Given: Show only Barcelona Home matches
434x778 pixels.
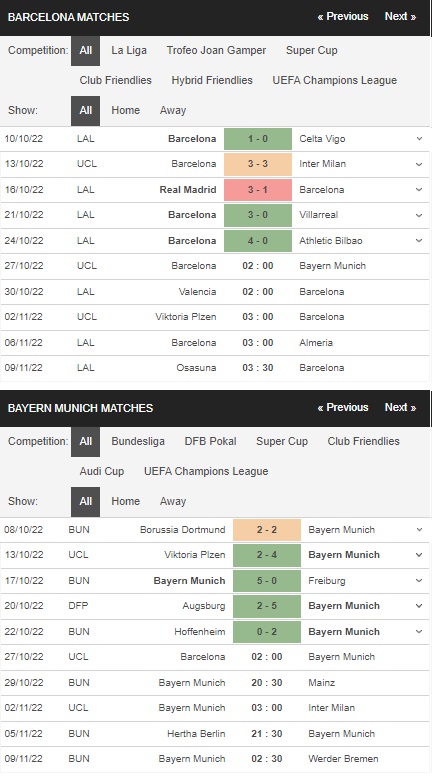Looking at the screenshot, I should pos(125,111).
